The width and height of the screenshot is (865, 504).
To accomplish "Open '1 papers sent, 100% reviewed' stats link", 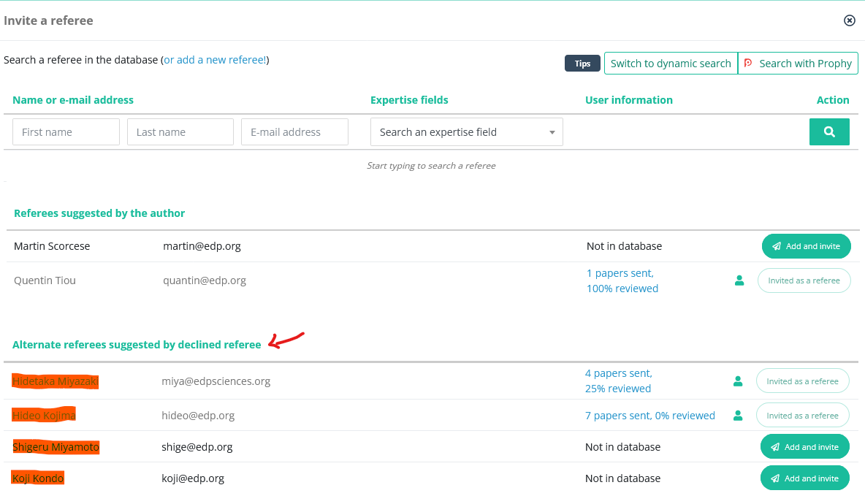I will tap(622, 280).
